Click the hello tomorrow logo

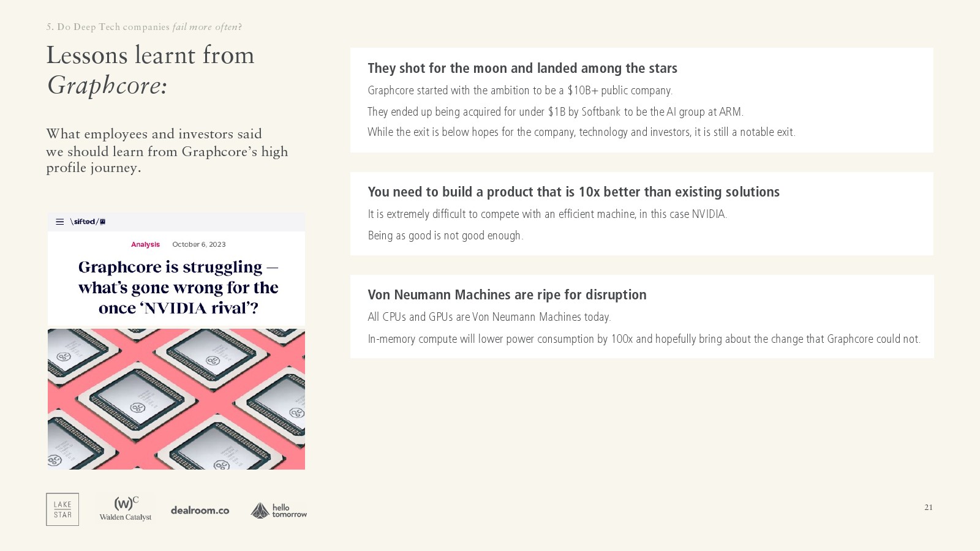[279, 510]
